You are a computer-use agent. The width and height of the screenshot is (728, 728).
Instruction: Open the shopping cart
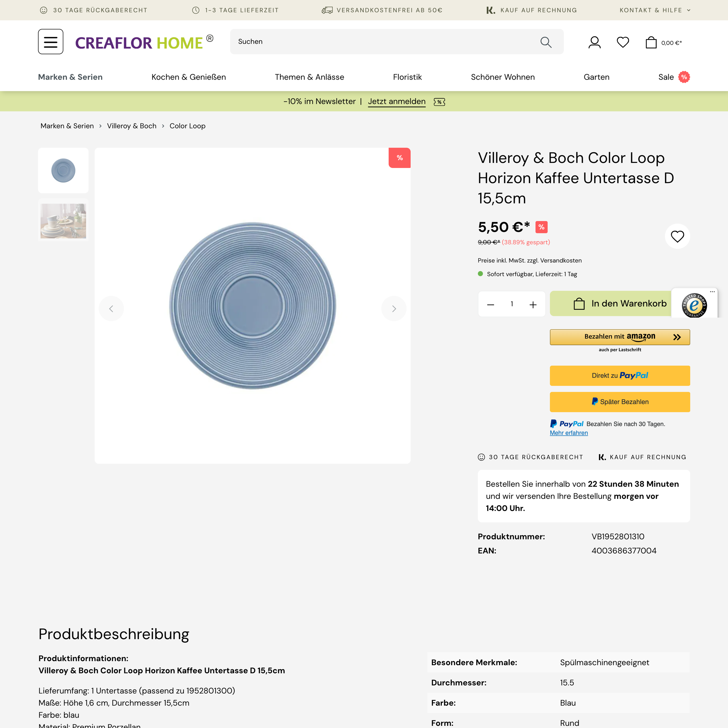651,42
